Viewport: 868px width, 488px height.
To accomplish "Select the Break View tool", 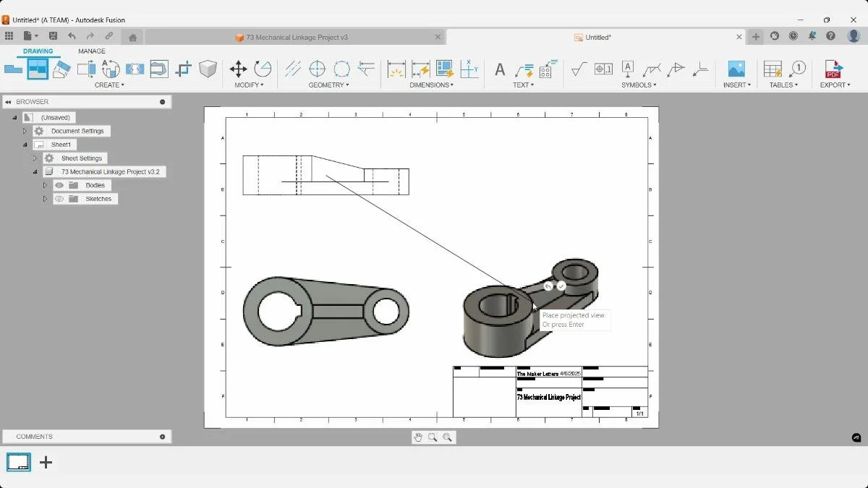I will (135, 69).
